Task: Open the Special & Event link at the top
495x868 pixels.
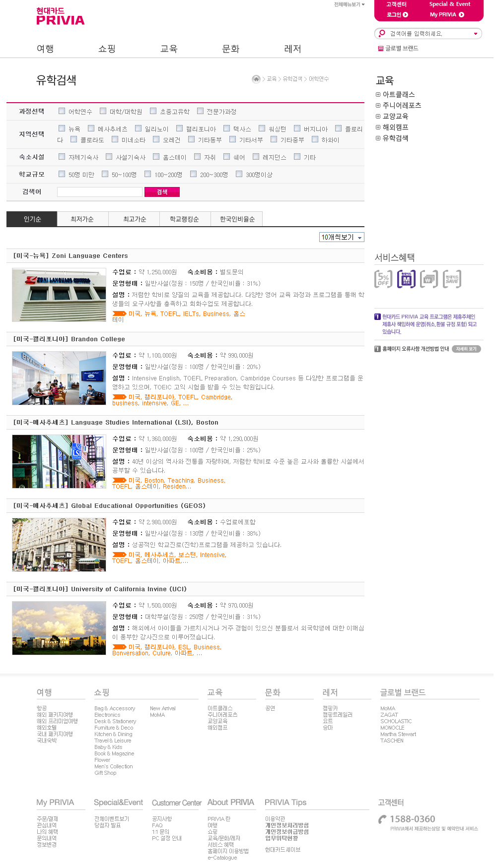Action: [x=450, y=4]
